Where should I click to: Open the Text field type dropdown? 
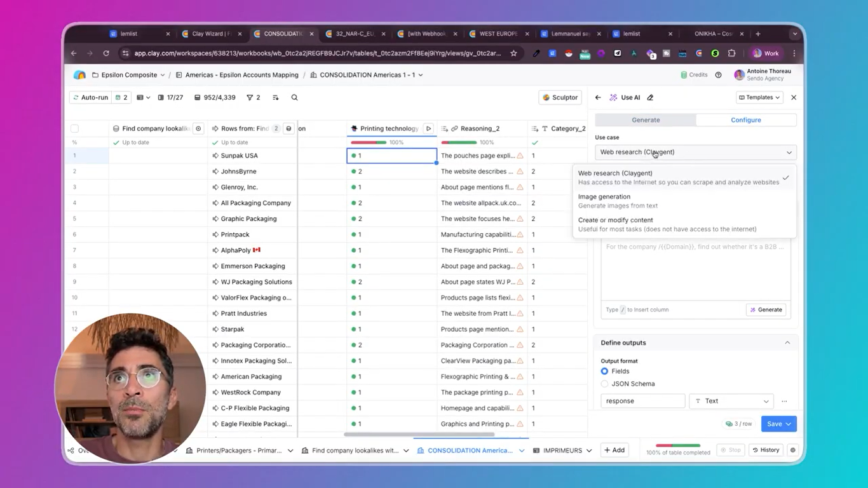click(731, 401)
